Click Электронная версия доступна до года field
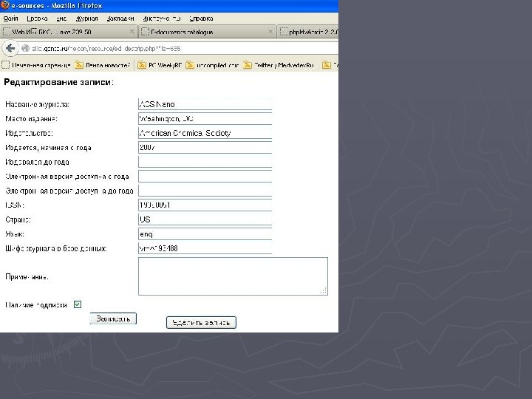 click(x=205, y=191)
